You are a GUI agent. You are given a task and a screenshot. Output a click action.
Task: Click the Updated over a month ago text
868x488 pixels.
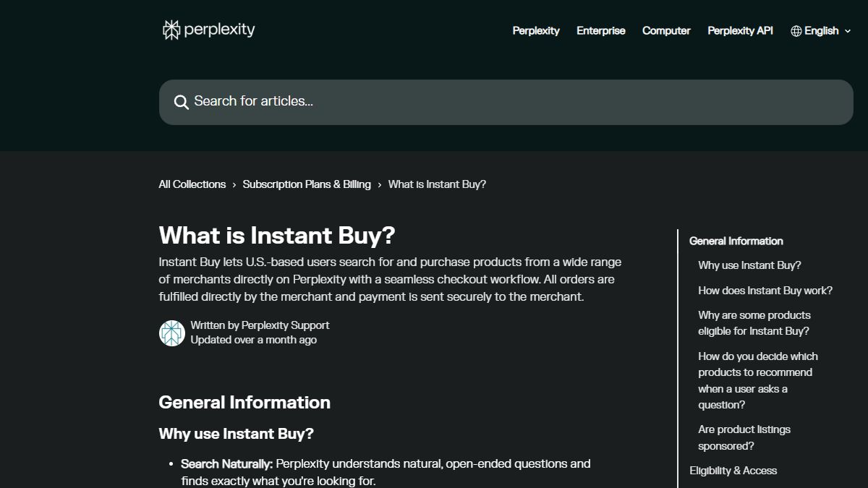click(254, 340)
